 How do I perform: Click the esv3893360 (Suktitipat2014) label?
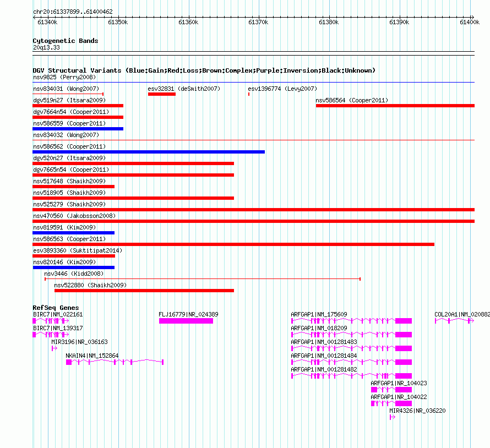click(x=78, y=250)
